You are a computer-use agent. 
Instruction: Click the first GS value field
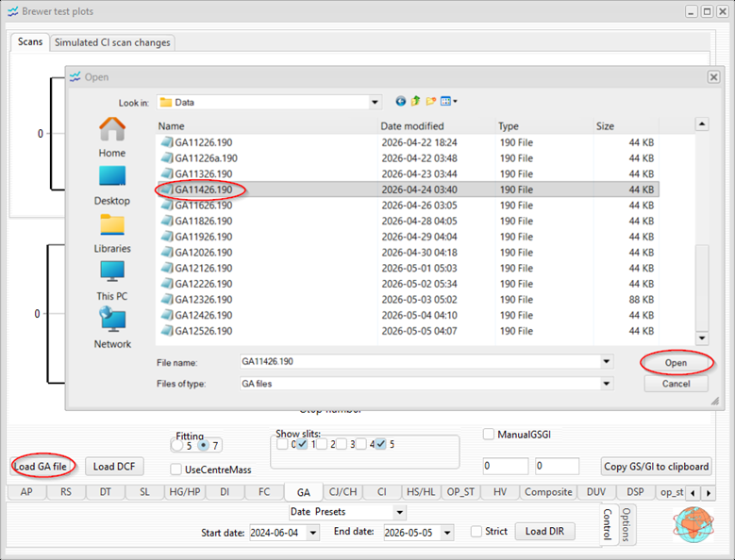pos(506,466)
